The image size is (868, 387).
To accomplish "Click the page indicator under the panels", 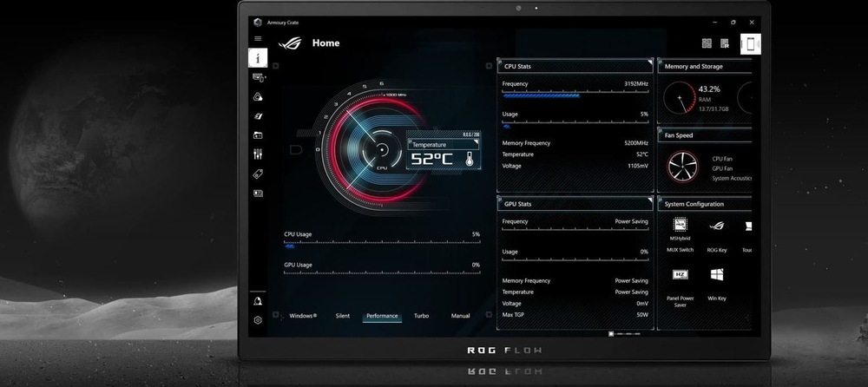I will coord(624,334).
